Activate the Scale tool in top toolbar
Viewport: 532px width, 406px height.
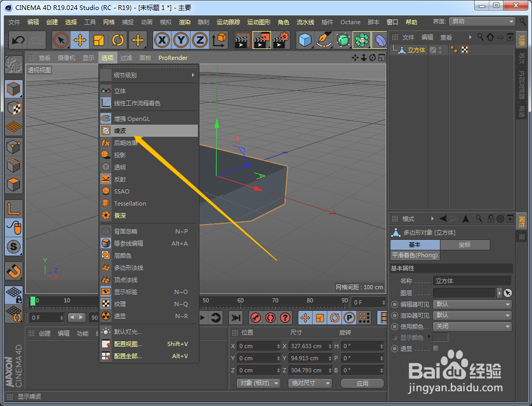(x=99, y=40)
